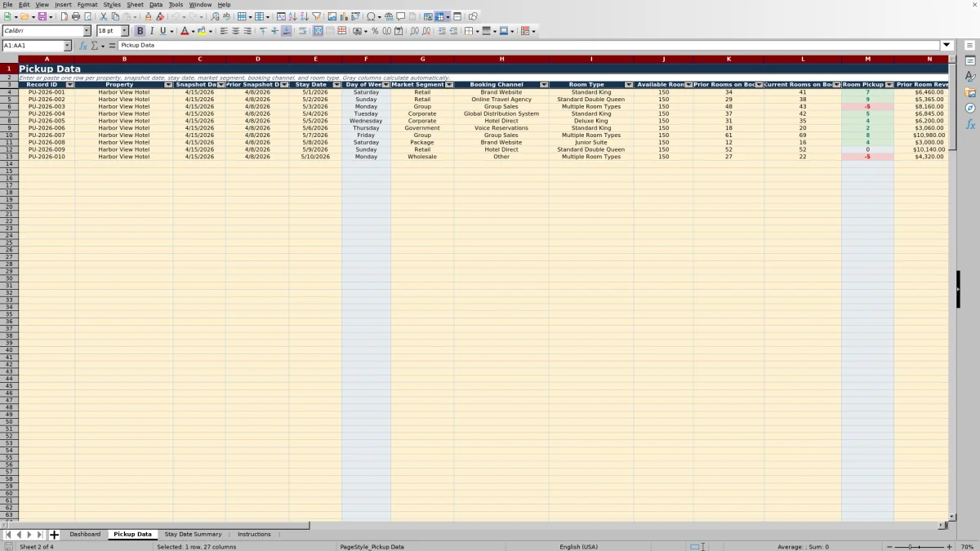Click the Save document icon
Screen dimensions: 980x551
tap(42, 16)
